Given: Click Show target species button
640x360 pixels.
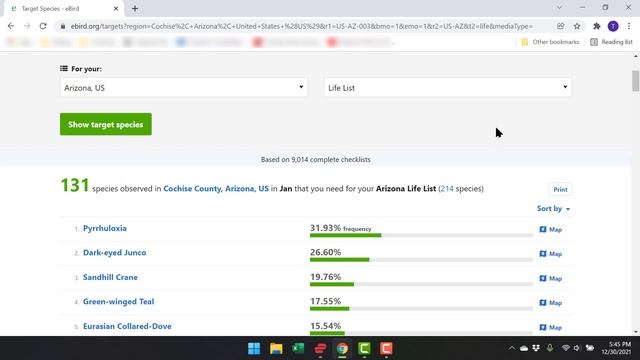Looking at the screenshot, I should (x=106, y=124).
